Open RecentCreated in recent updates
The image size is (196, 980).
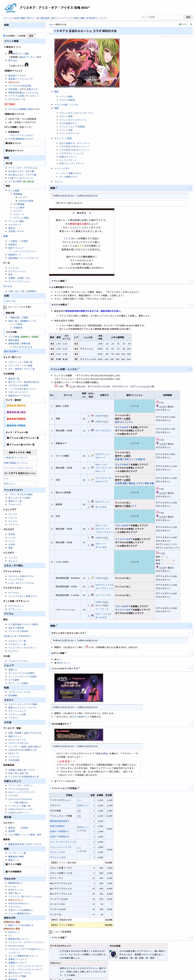(x=16, y=945)
